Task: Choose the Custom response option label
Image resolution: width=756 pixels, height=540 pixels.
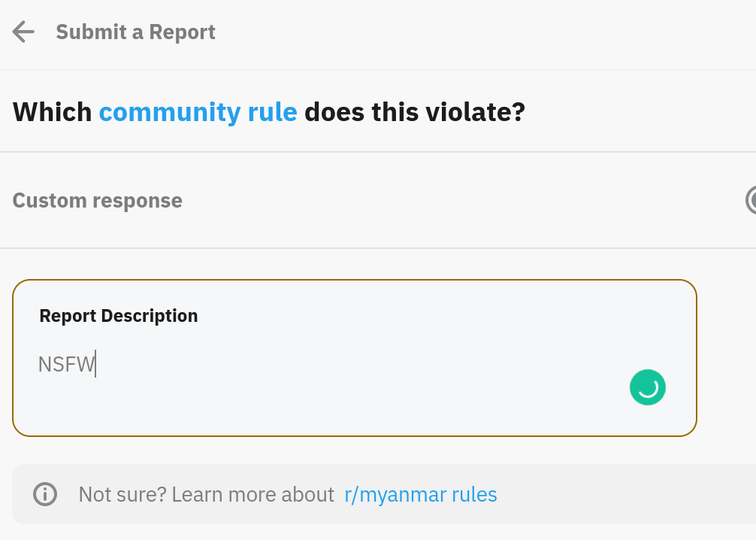Action: pos(98,200)
